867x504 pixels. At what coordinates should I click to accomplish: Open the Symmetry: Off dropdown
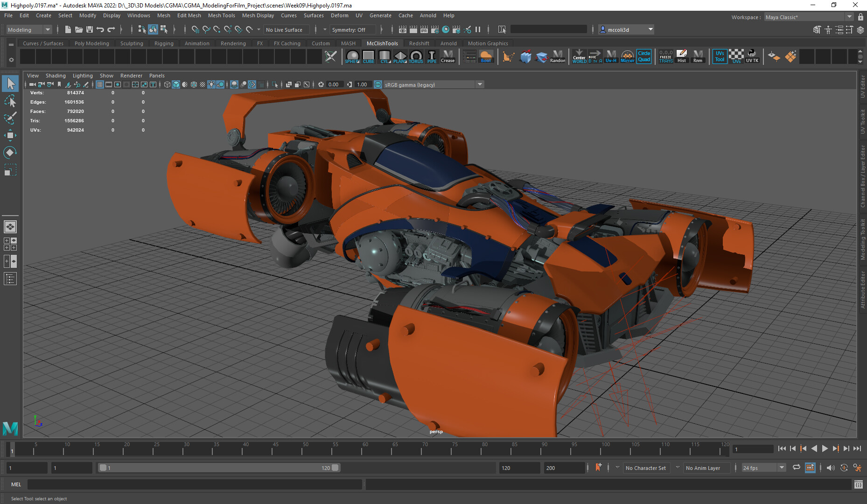click(353, 29)
